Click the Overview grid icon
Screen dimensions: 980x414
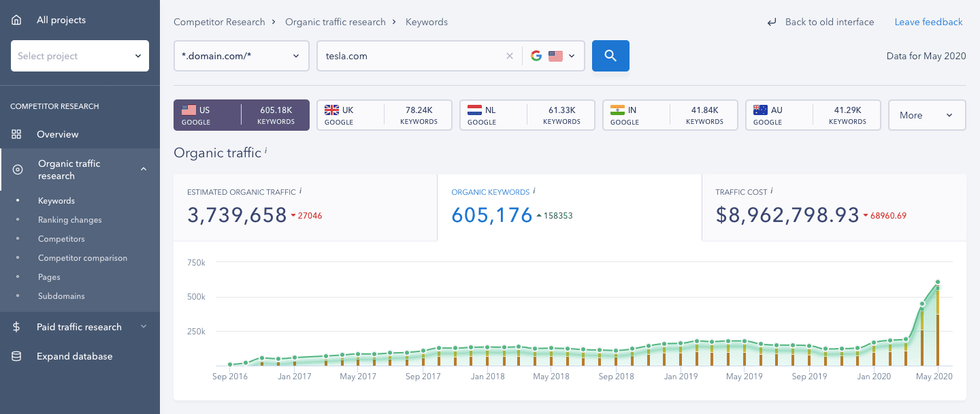17,134
